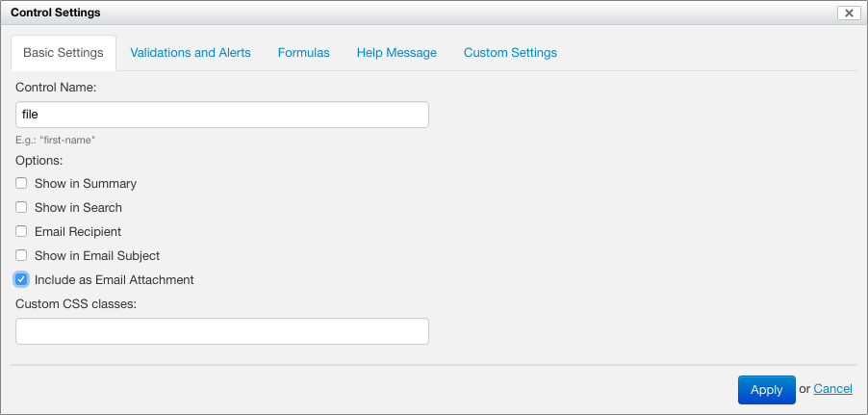Enable Show in Email Subject checkbox
This screenshot has height=415, width=868.
pyautogui.click(x=21, y=255)
